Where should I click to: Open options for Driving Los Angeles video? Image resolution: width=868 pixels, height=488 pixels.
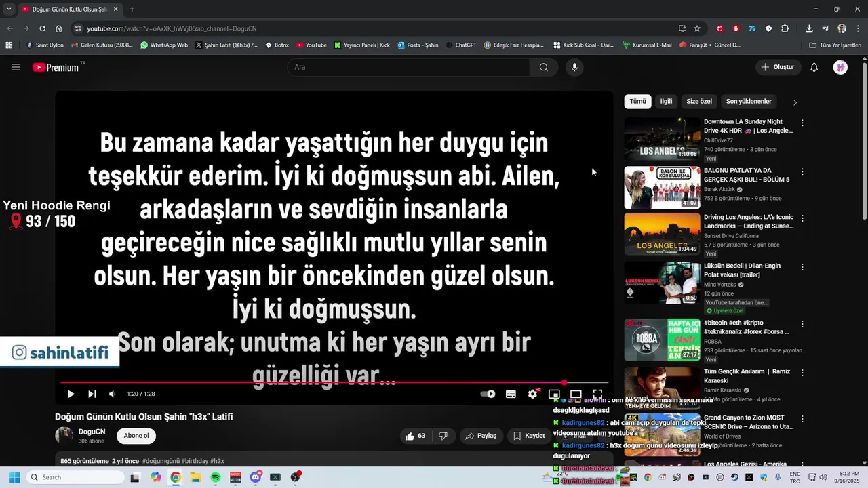pos(802,219)
